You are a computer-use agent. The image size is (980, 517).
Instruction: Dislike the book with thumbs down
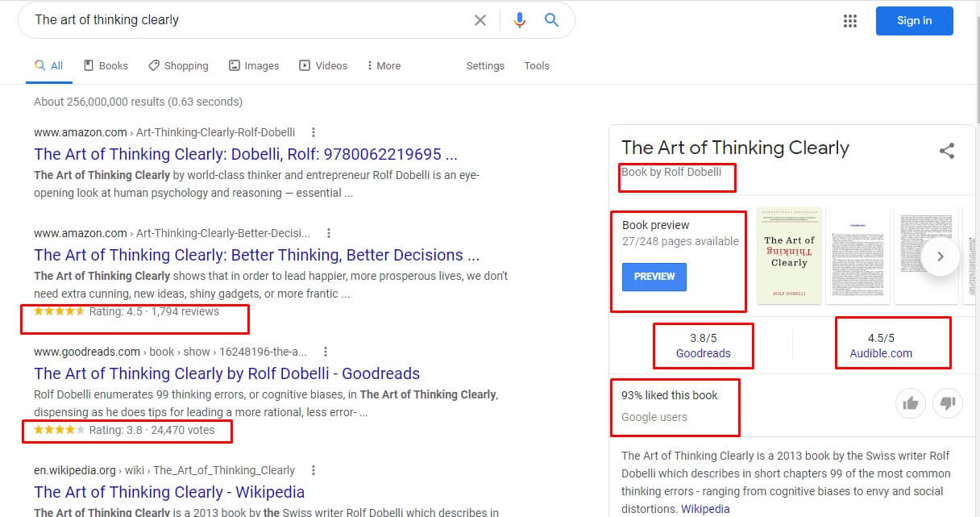[948, 403]
